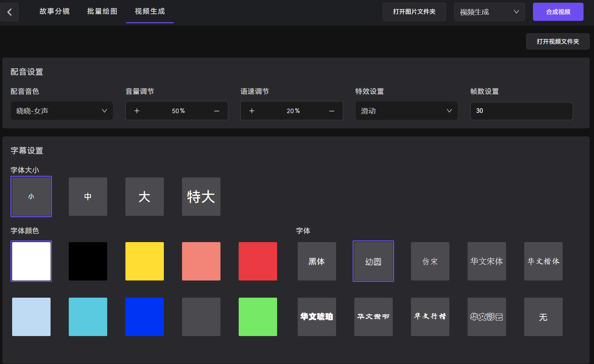594x364 pixels.
Task: Choose the 华文隶书 font tile
Action: coord(374,317)
